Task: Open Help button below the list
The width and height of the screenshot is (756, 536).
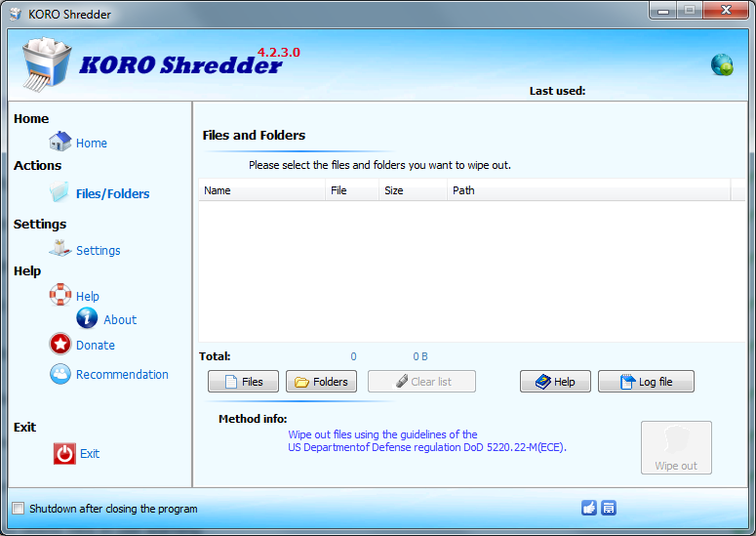Action: click(555, 382)
